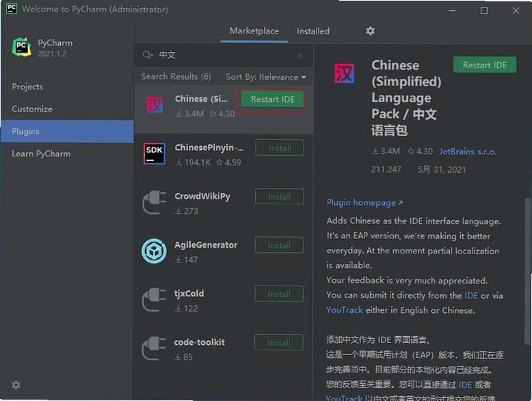The width and height of the screenshot is (532, 401).
Task: Click the PyCharm logo in the sidebar
Action: [x=22, y=47]
